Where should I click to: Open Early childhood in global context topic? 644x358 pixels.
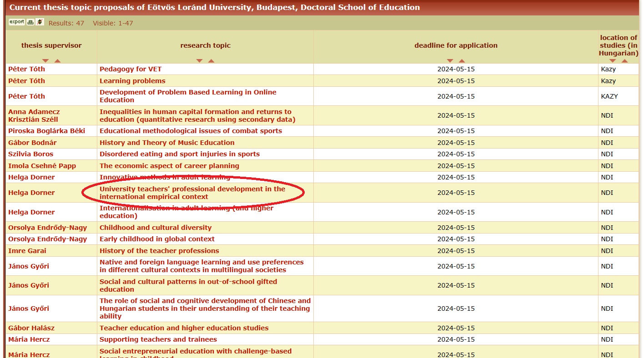coord(157,239)
